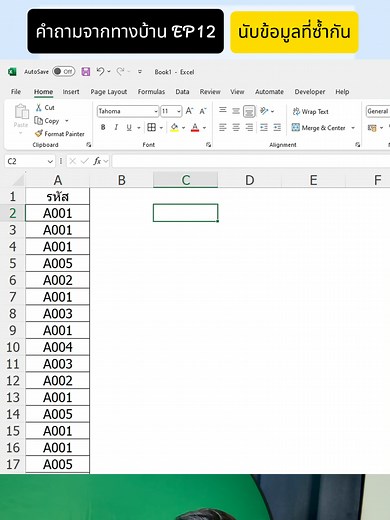390x520 pixels.
Task: Toggle Italic formatting
Action: point(116,127)
